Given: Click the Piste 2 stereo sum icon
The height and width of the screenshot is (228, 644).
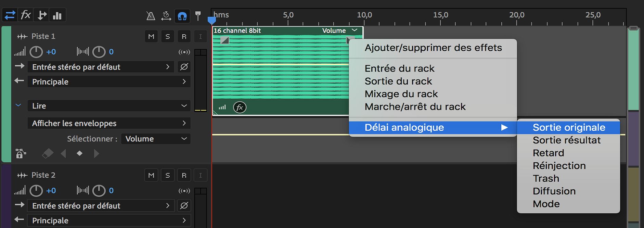Looking at the screenshot, I should (x=184, y=191).
